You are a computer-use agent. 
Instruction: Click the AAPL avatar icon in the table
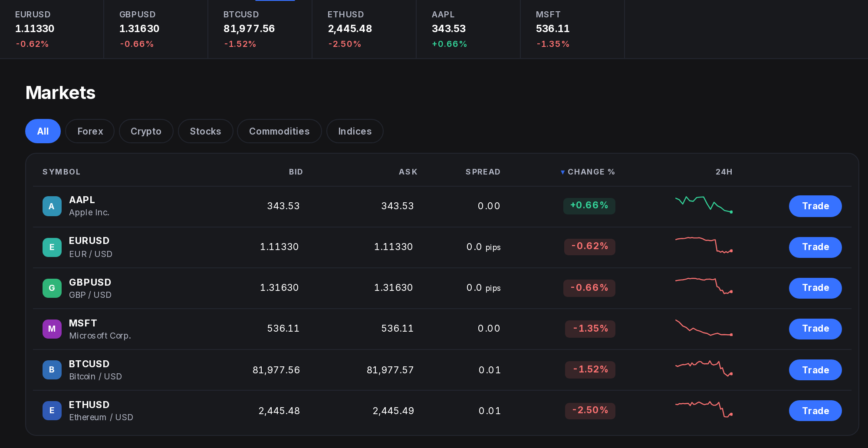pyautogui.click(x=52, y=206)
